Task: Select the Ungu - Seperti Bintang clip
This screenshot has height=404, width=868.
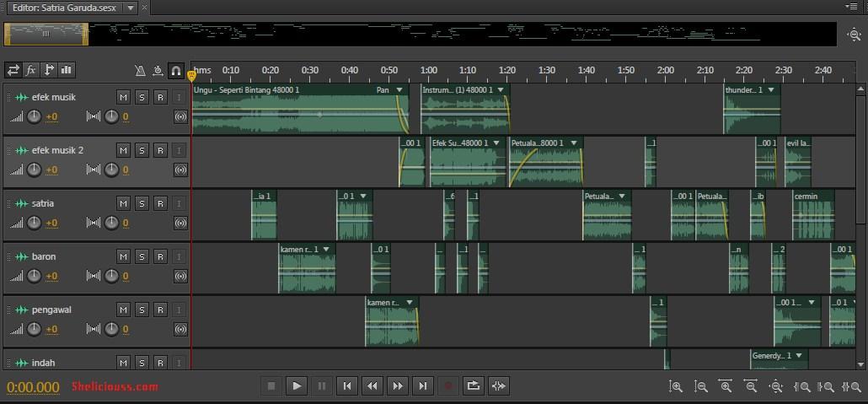Action: (300, 109)
